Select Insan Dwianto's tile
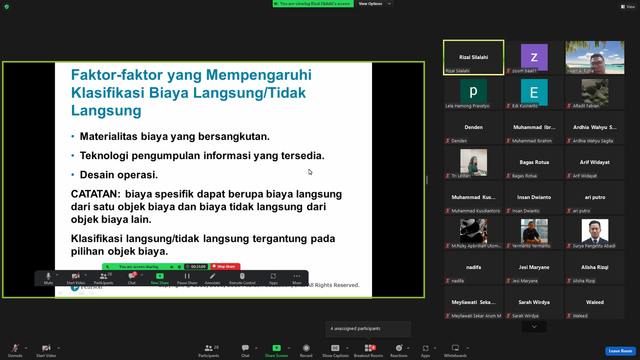The height and width of the screenshot is (360, 640). (534, 198)
